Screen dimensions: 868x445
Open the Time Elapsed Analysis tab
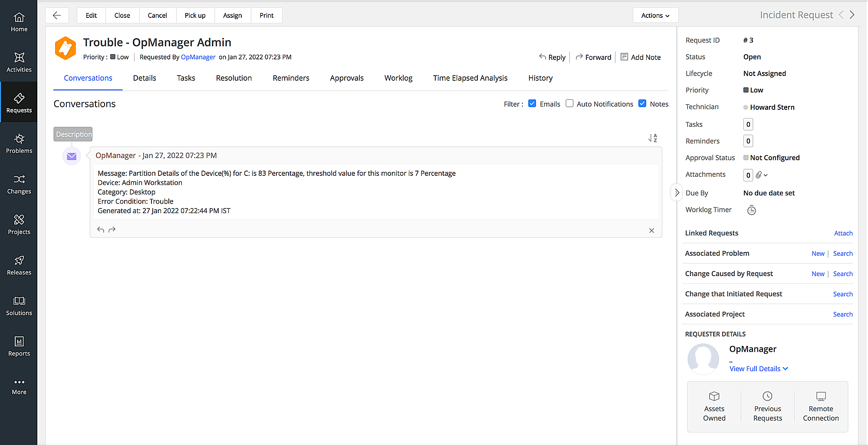tap(470, 78)
